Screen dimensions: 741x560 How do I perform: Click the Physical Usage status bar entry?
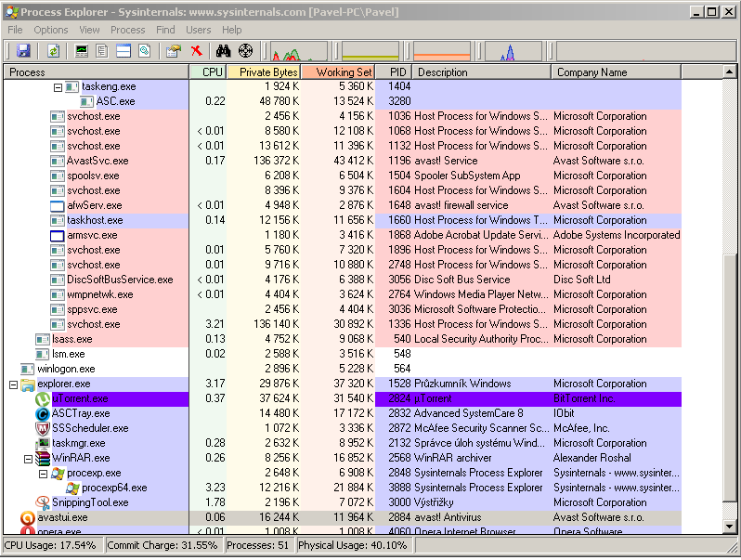pyautogui.click(x=355, y=545)
